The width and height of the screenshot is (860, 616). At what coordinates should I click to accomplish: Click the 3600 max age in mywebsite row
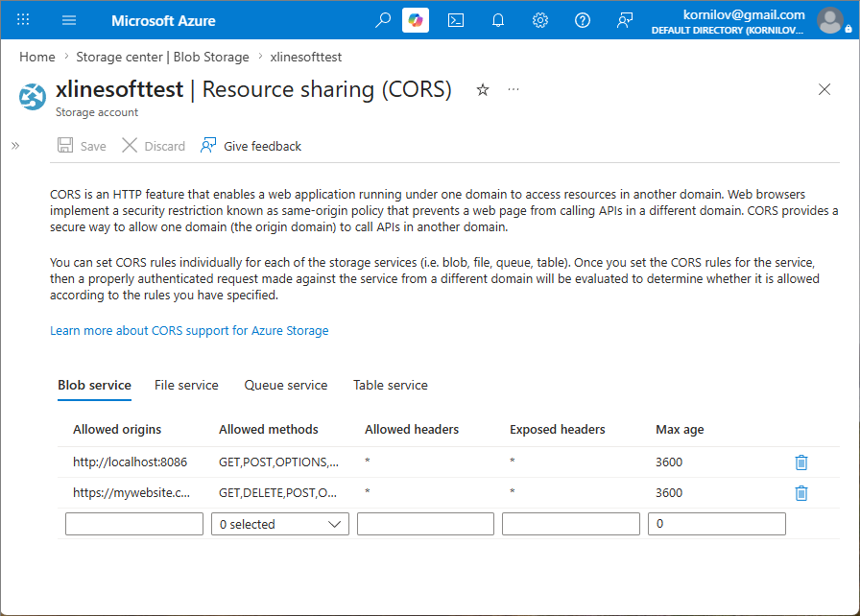click(x=669, y=492)
